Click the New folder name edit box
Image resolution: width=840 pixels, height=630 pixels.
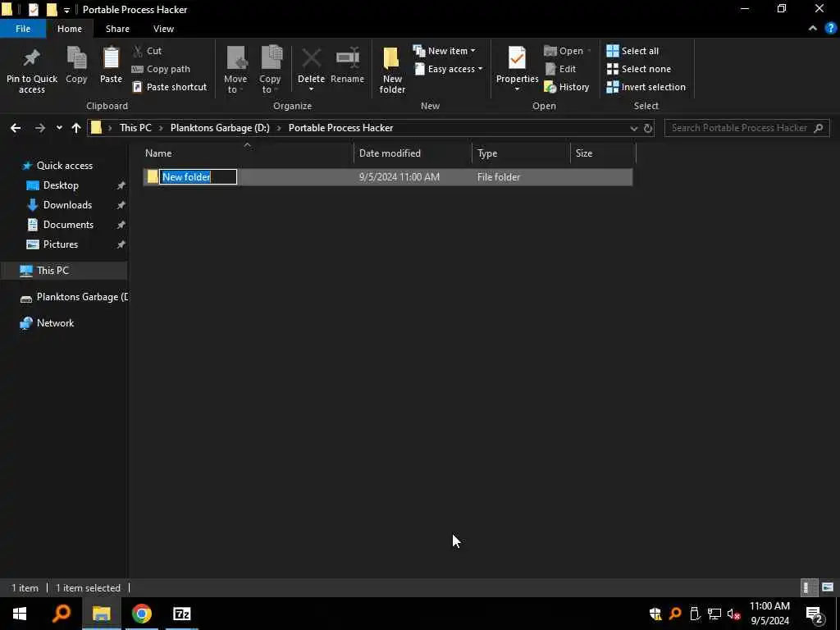199,177
